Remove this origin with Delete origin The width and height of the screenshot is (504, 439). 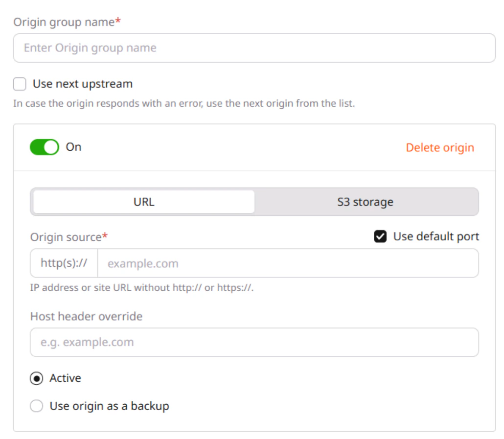click(440, 147)
